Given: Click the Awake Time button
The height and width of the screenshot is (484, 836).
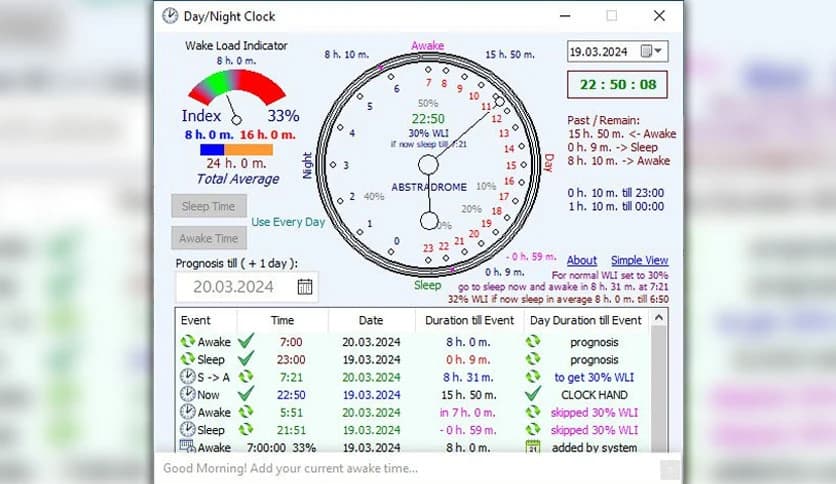Looking at the screenshot, I should 208,238.
